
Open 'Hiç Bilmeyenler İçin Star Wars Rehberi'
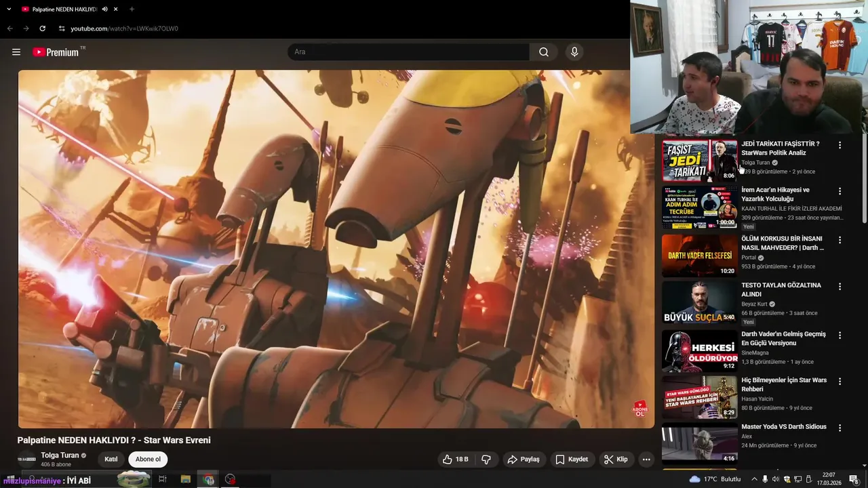pyautogui.click(x=784, y=384)
